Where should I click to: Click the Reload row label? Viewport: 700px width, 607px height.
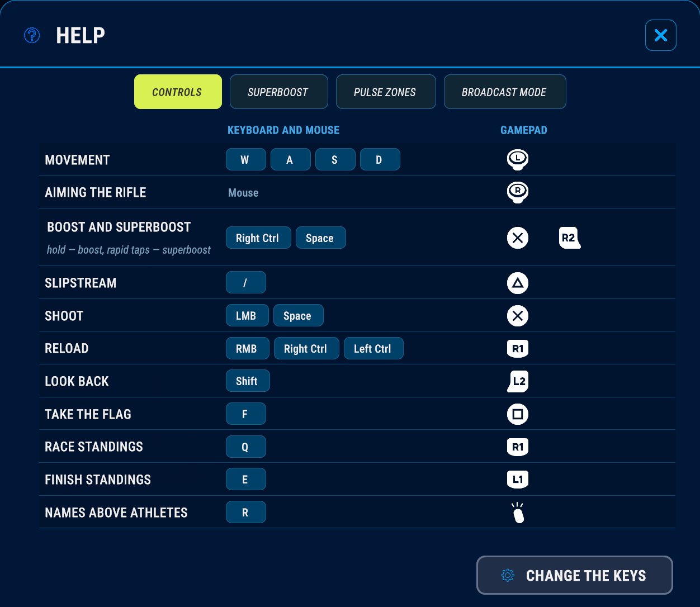[67, 348]
